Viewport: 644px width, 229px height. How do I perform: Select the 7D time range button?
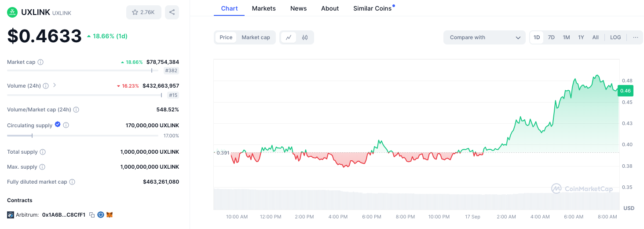click(x=551, y=37)
